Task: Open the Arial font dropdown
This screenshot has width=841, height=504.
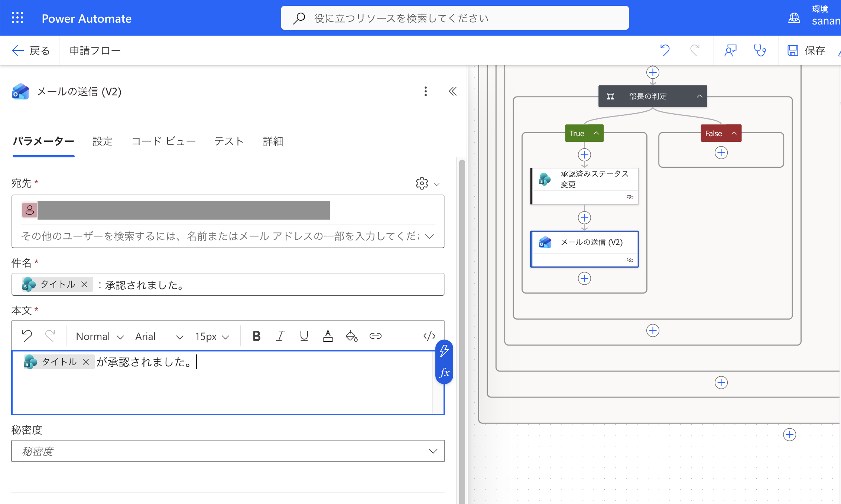Action: coord(159,336)
